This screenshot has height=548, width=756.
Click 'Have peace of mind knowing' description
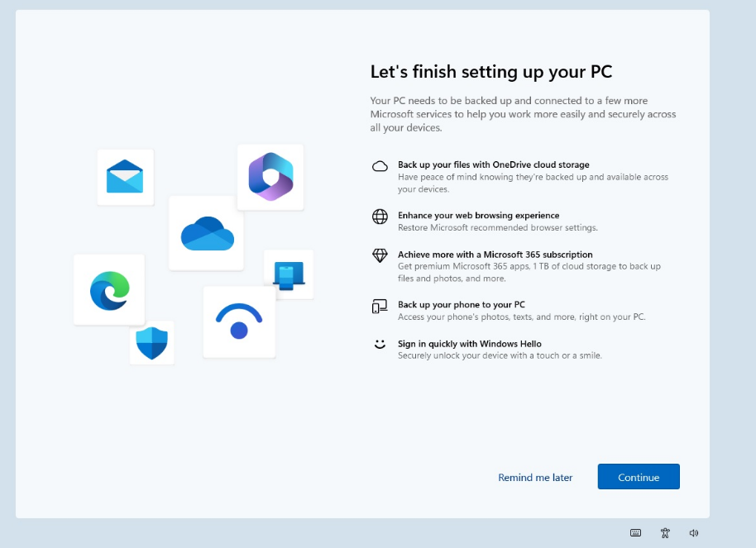point(533,183)
